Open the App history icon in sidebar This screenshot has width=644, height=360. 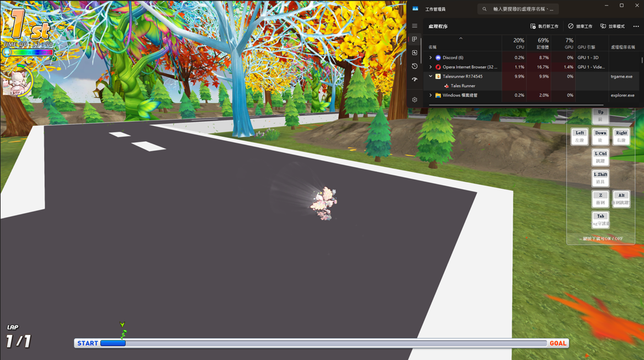pos(414,66)
